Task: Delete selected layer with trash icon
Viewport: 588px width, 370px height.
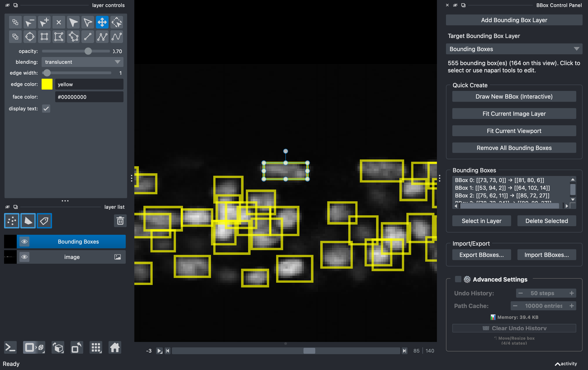Action: click(120, 221)
